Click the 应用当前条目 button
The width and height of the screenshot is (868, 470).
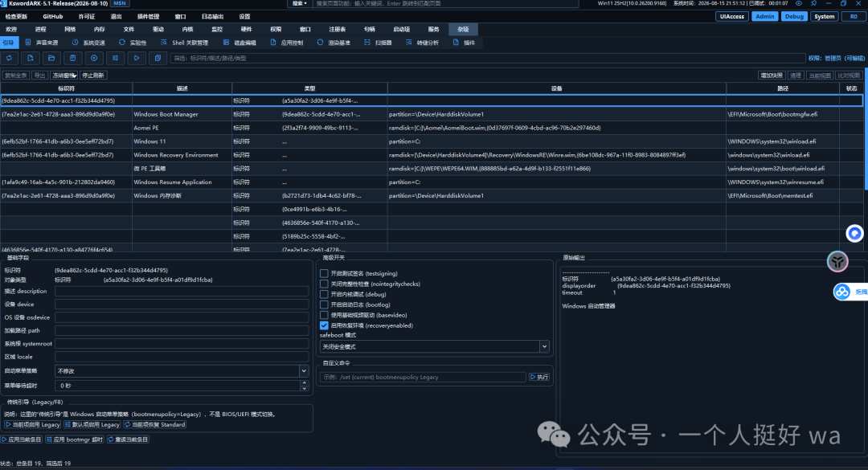click(x=22, y=439)
